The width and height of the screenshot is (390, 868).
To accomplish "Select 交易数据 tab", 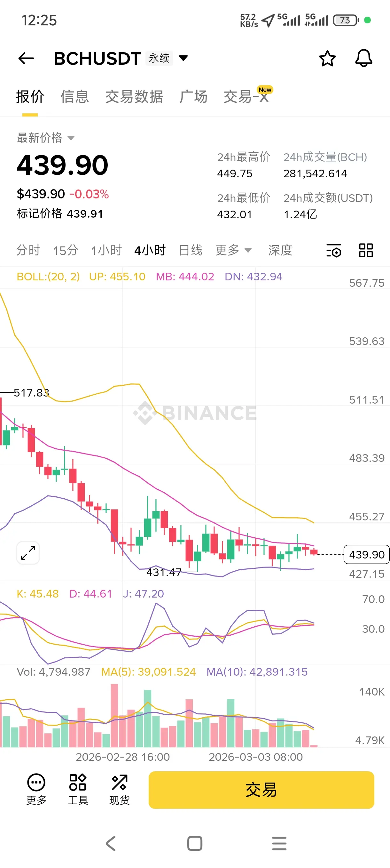I will click(134, 97).
